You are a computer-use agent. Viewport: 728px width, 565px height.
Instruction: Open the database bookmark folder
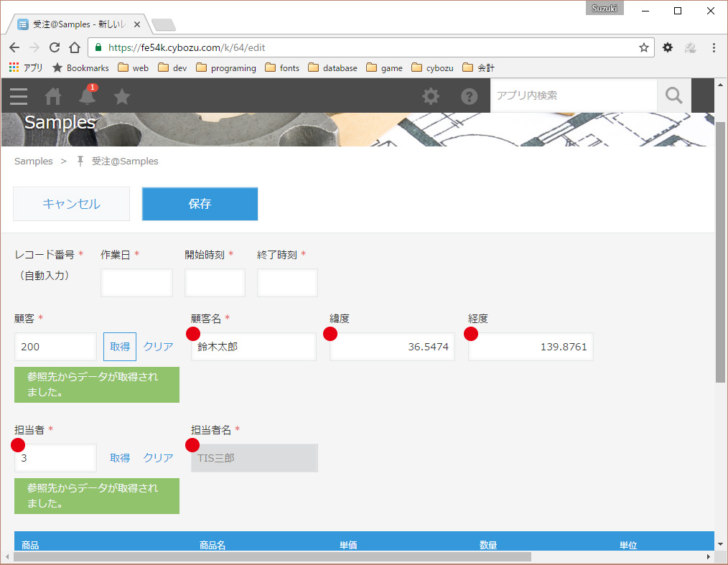click(333, 67)
